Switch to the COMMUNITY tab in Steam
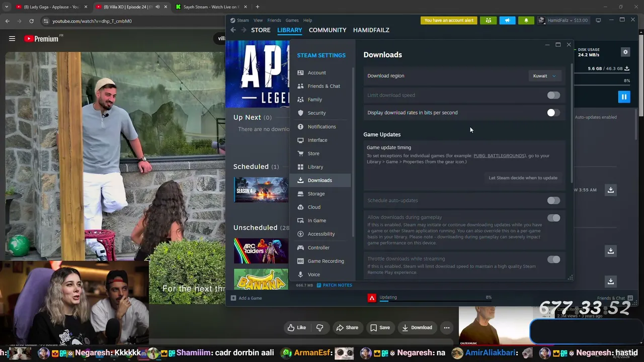Viewport: 644px width, 362px height. [328, 30]
